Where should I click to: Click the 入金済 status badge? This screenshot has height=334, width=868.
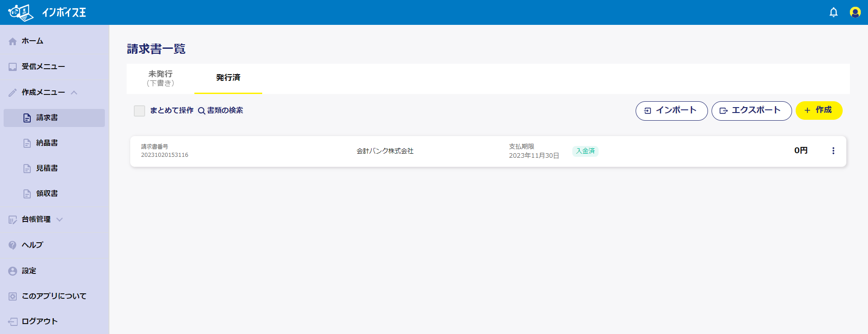coord(585,151)
